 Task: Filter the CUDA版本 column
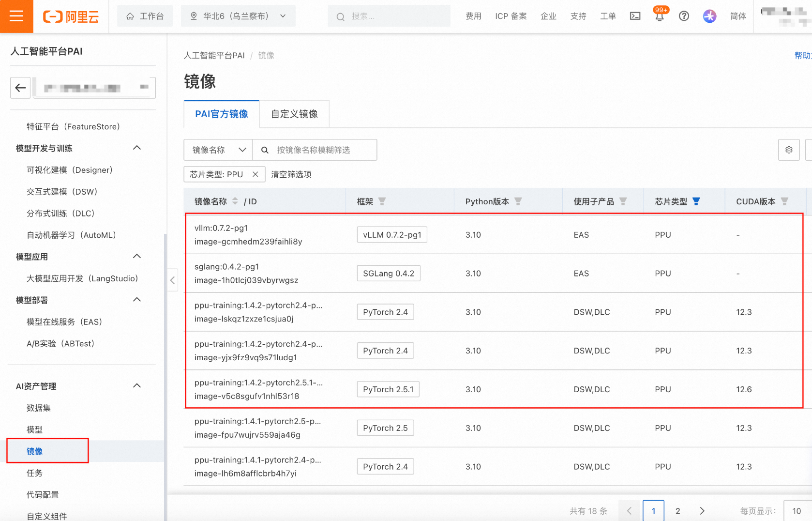784,201
